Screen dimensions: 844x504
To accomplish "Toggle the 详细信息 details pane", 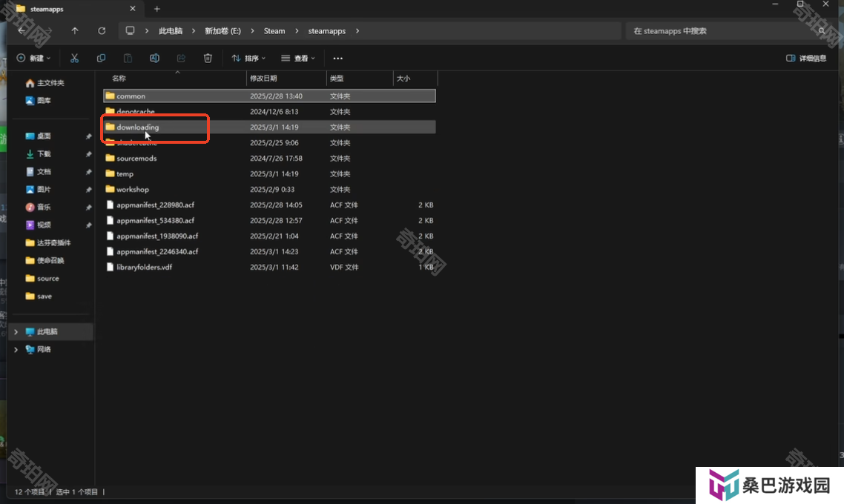I will click(805, 58).
